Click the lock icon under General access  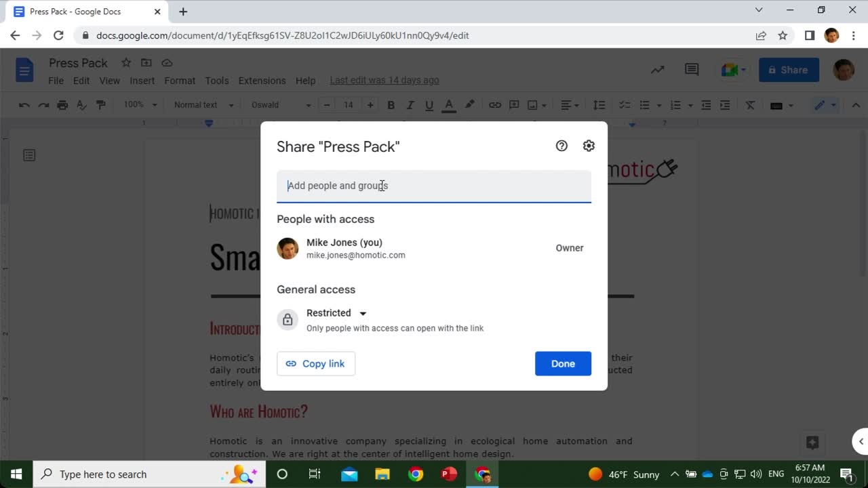288,320
